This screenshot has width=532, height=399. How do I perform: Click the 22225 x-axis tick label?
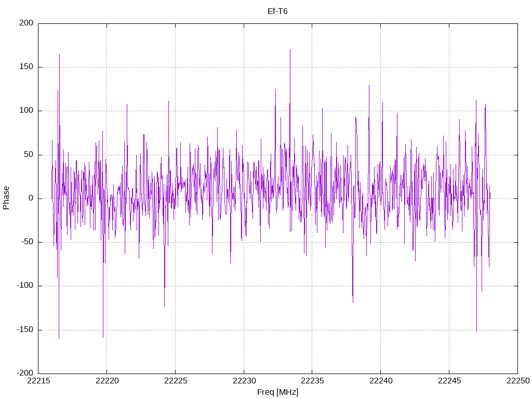tap(176, 381)
